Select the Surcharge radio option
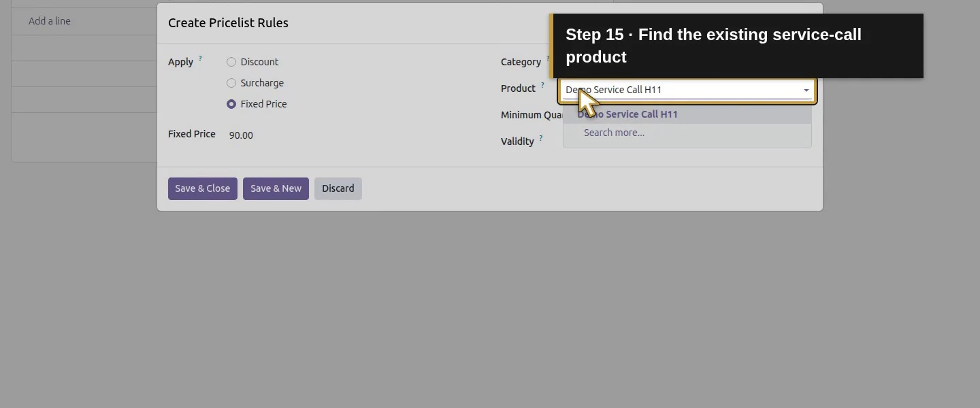The image size is (980, 408). pyautogui.click(x=231, y=83)
